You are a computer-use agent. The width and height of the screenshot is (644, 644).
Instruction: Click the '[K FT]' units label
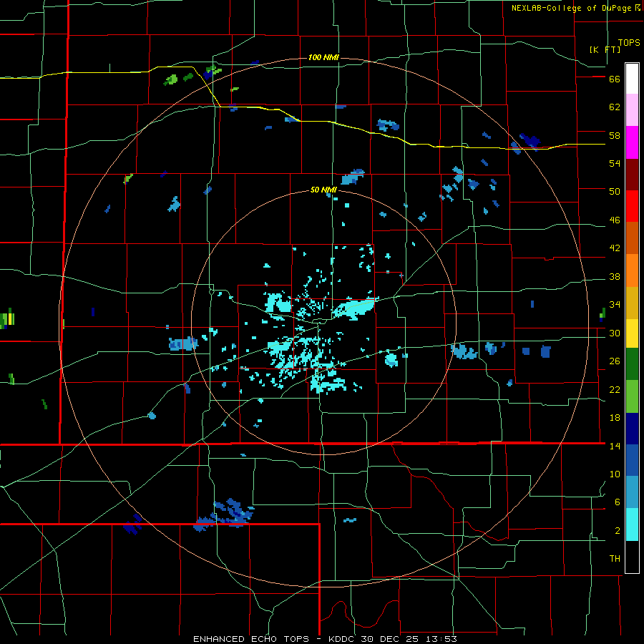605,49
